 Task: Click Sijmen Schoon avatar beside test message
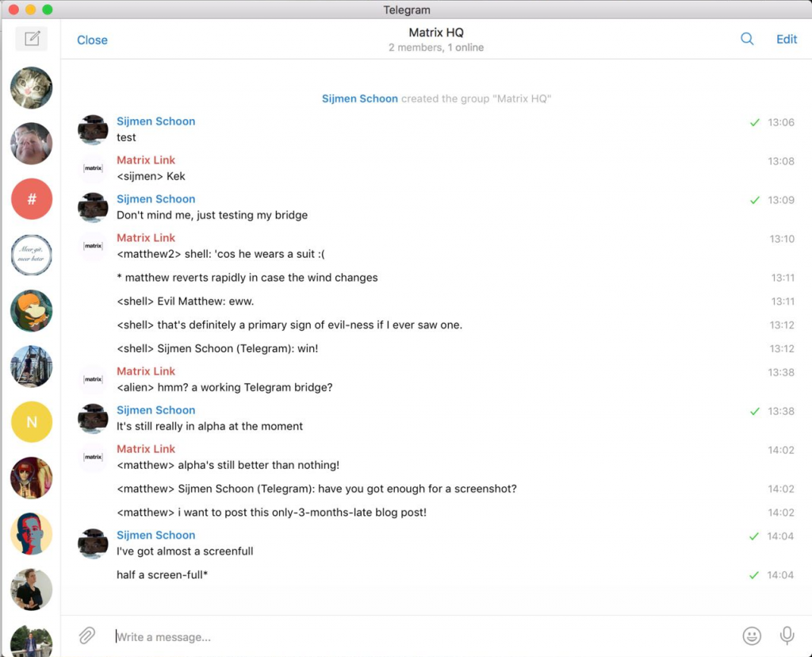(x=94, y=129)
